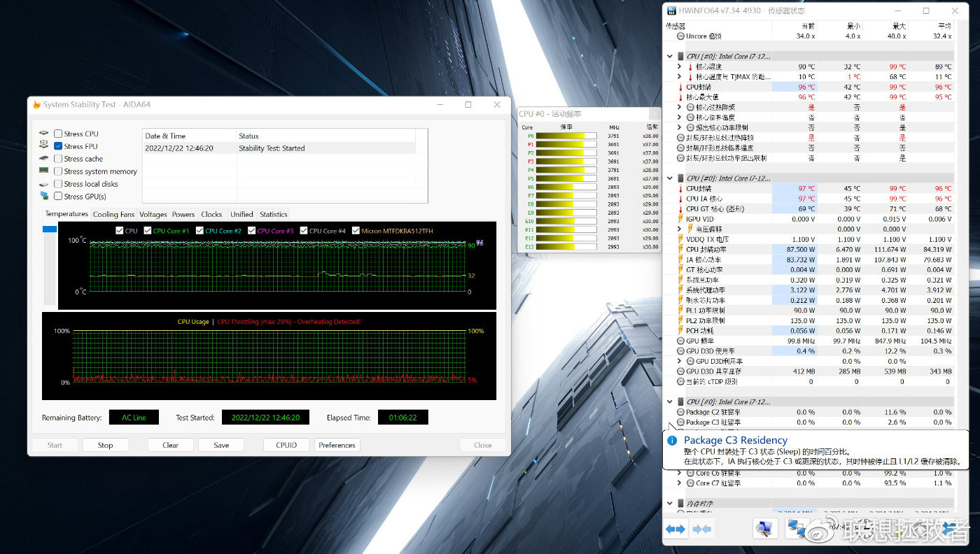Expand the 超出核心功率限制 row
The width and height of the screenshot is (980, 554).
pyautogui.click(x=679, y=127)
